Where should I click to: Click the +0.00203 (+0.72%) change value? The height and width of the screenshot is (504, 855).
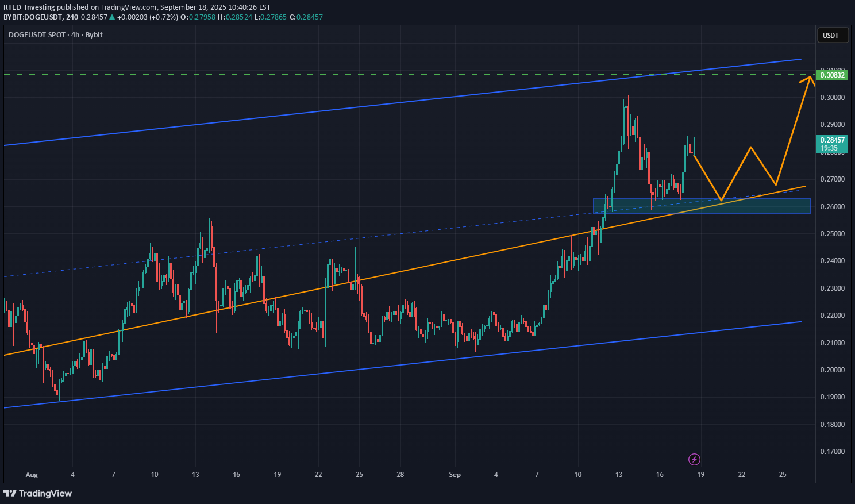(x=148, y=17)
